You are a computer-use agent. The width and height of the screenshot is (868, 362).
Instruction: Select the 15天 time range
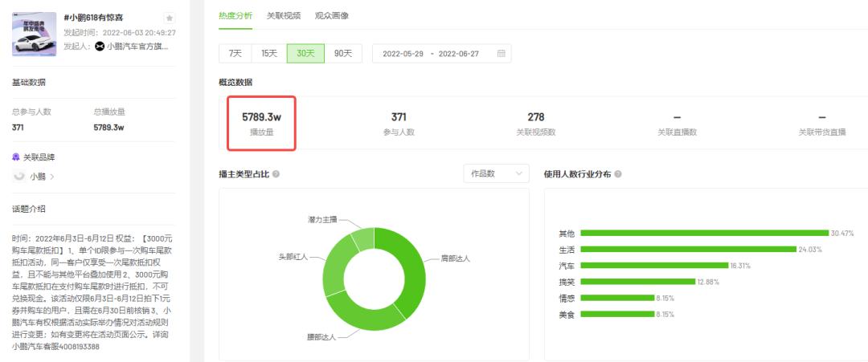(x=269, y=54)
